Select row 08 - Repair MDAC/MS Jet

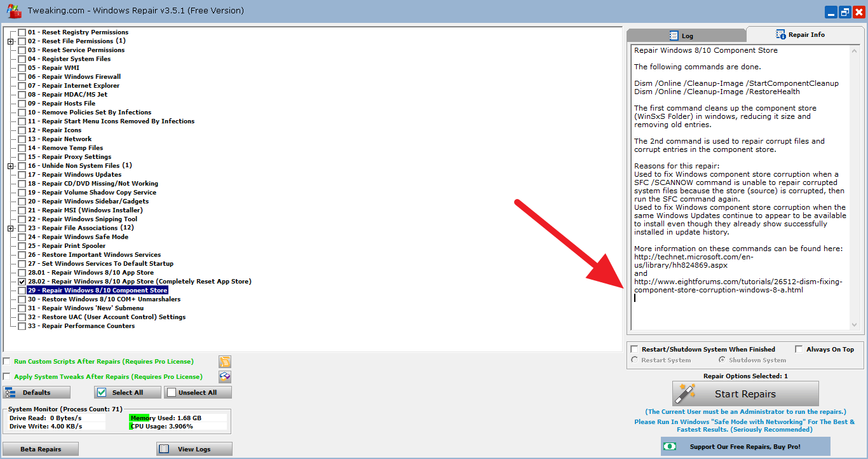(x=67, y=95)
